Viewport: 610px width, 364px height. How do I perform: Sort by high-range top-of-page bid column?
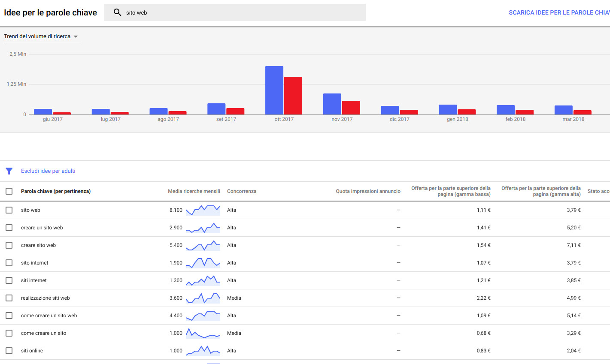click(x=541, y=191)
